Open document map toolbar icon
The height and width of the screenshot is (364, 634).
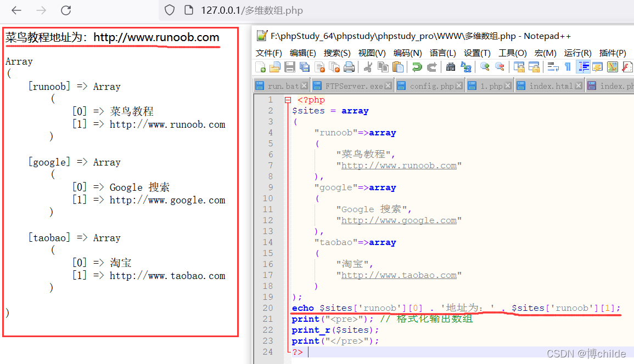(x=613, y=67)
